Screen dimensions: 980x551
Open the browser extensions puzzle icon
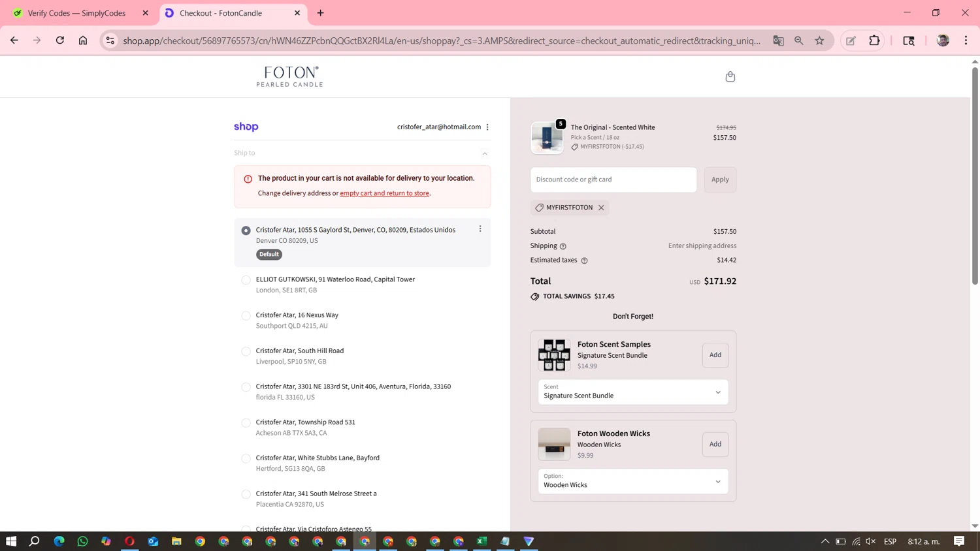(874, 40)
